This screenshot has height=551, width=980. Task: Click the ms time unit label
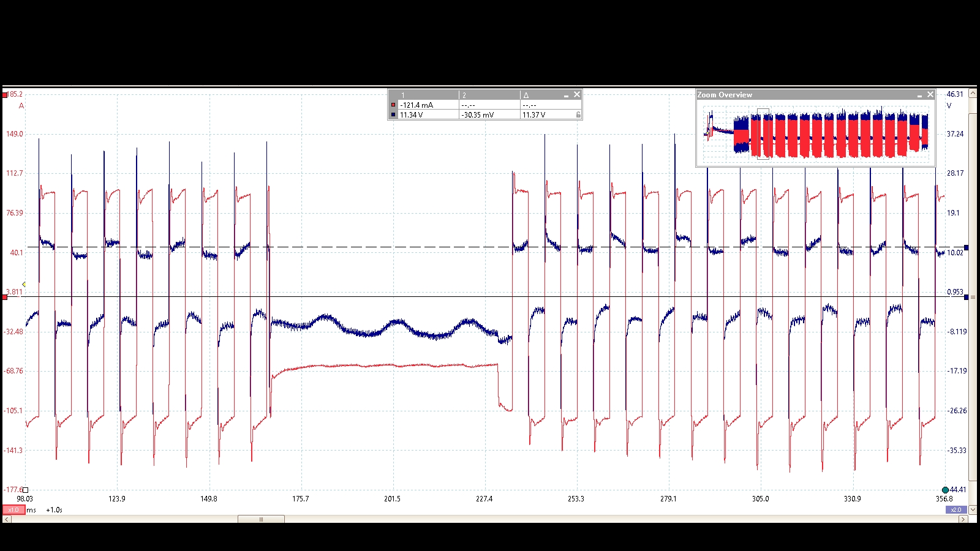[x=31, y=510]
